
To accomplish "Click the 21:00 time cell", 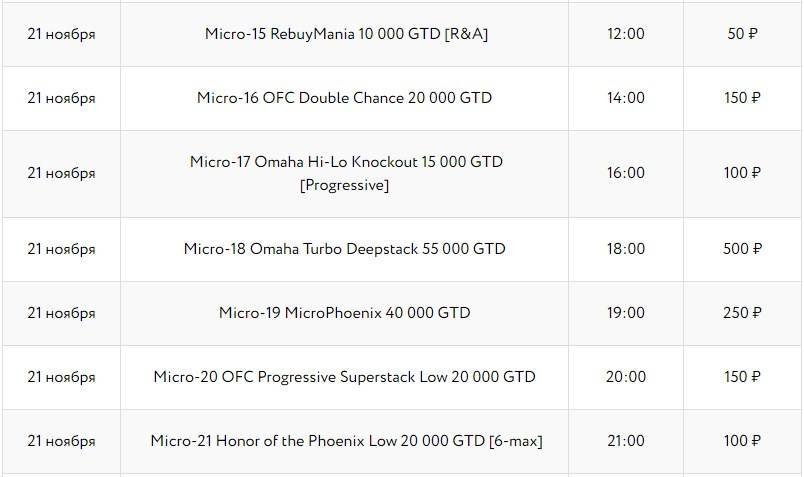I will pyautogui.click(x=626, y=441).
